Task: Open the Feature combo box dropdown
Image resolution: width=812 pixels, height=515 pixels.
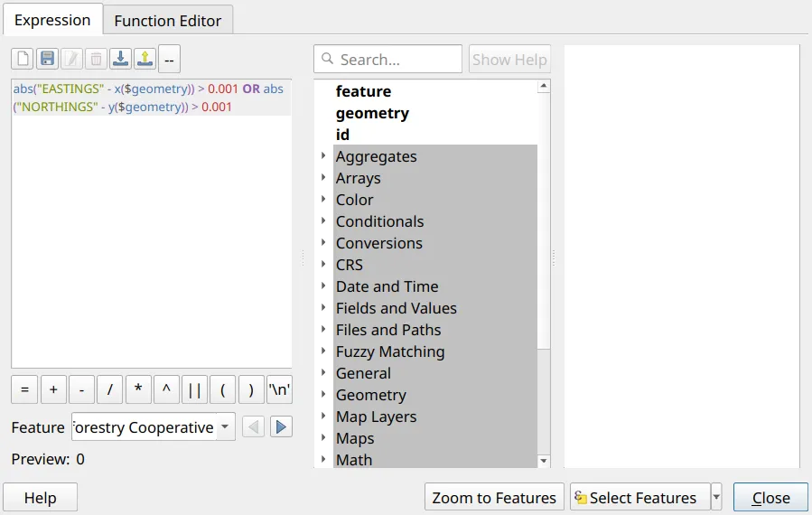Action: [x=225, y=427]
